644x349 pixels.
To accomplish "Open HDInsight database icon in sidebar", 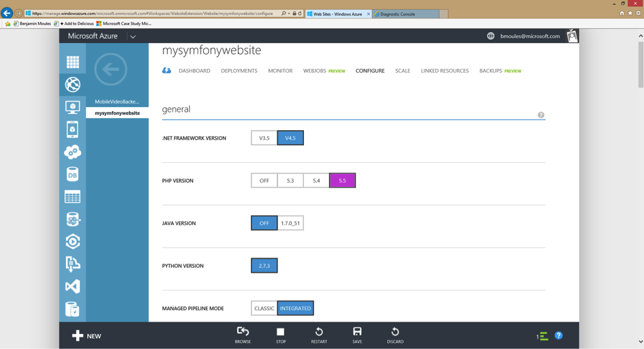I will (x=73, y=219).
